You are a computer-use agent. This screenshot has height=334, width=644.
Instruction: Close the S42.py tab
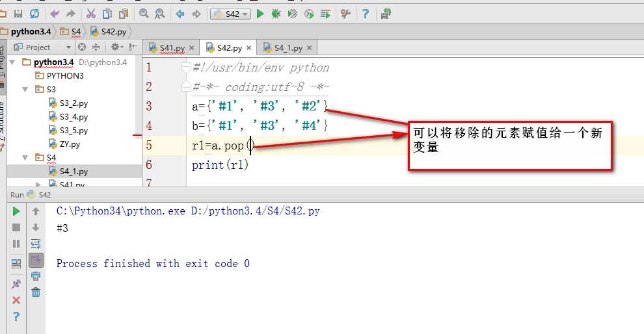[x=248, y=48]
